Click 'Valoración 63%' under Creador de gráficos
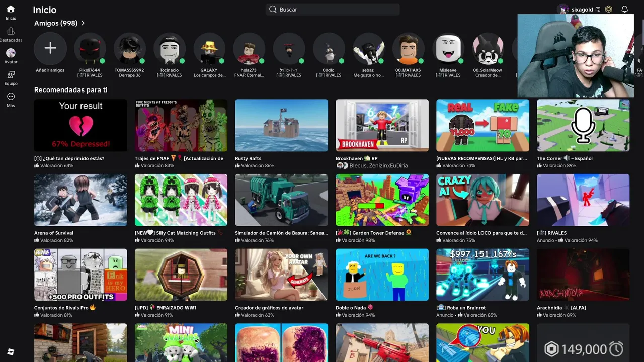 click(x=258, y=315)
